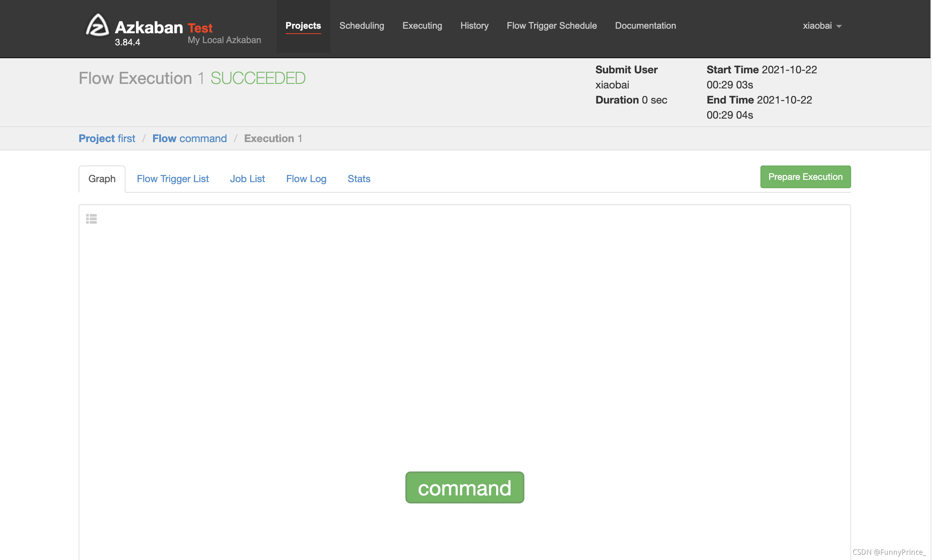Open Flow Trigger Schedule
Viewport: 932px width, 560px height.
(552, 26)
